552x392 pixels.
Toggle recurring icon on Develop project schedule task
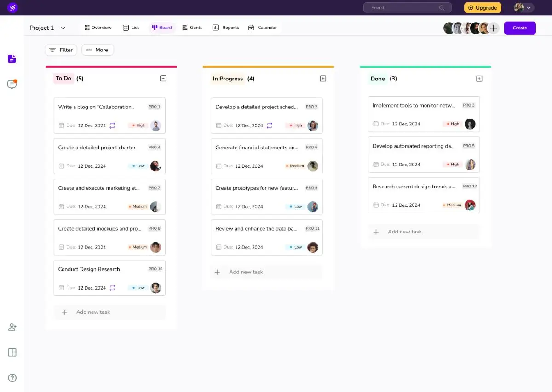pyautogui.click(x=270, y=125)
